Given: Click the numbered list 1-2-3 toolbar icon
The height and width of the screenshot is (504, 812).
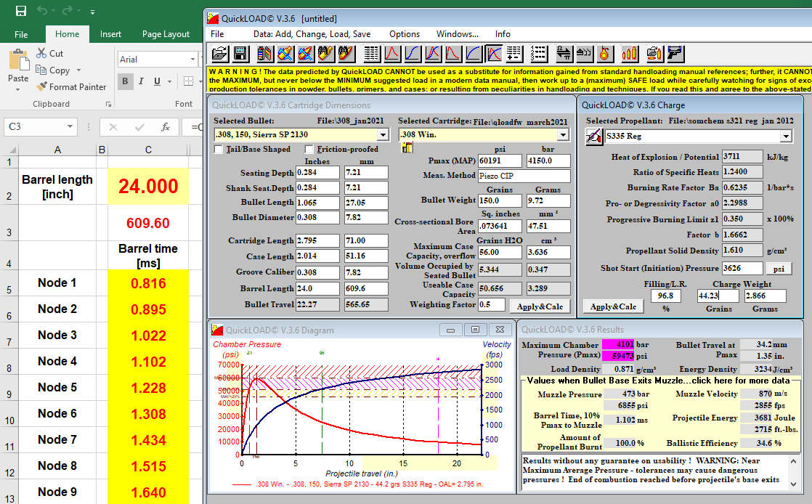Looking at the screenshot, I should (538, 53).
